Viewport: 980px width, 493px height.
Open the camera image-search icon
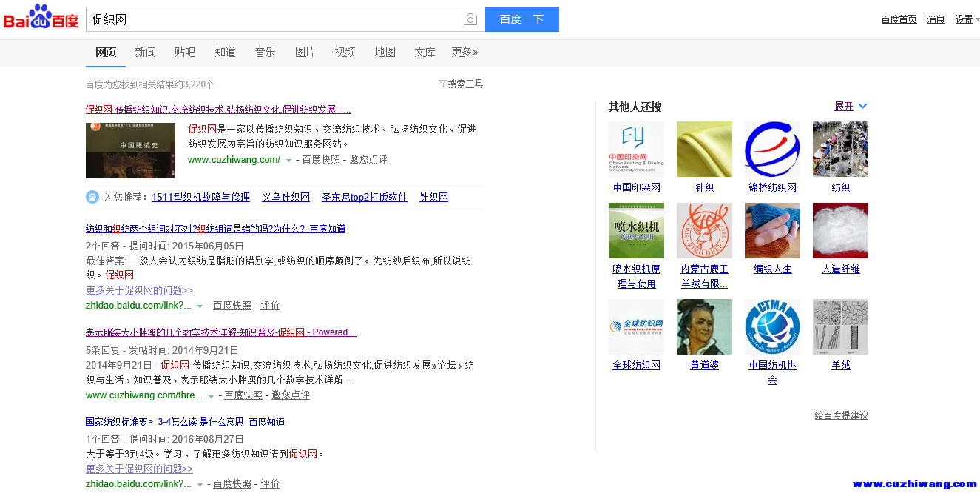point(470,19)
